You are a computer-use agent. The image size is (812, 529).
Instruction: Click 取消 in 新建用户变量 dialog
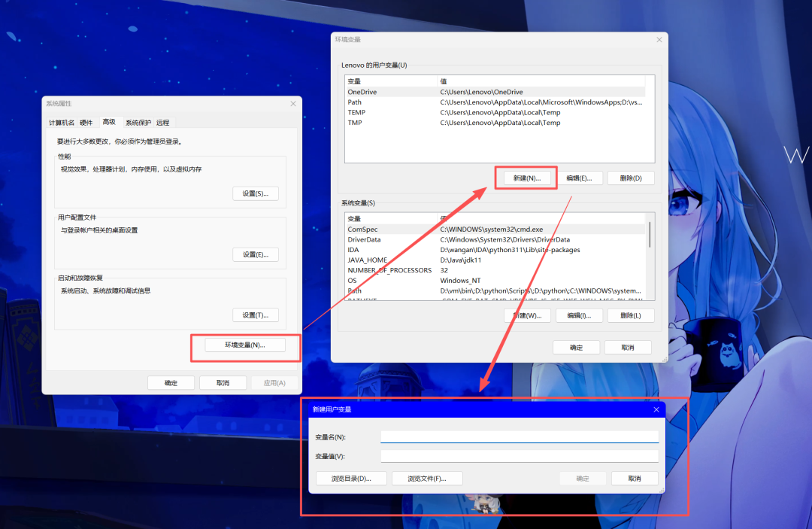click(x=635, y=479)
